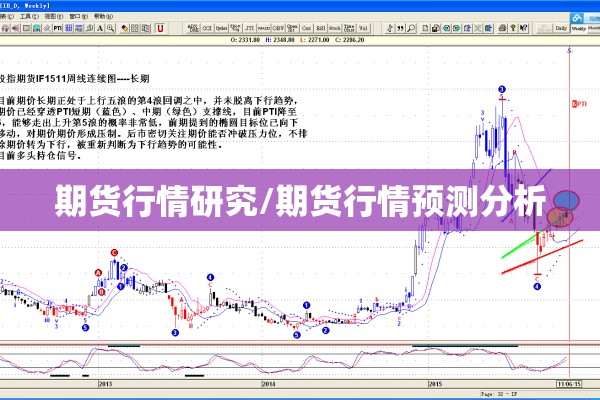Image resolution: width=600 pixels, height=400 pixels.
Task: Click the CCI indicator button
Action: click(x=207, y=28)
